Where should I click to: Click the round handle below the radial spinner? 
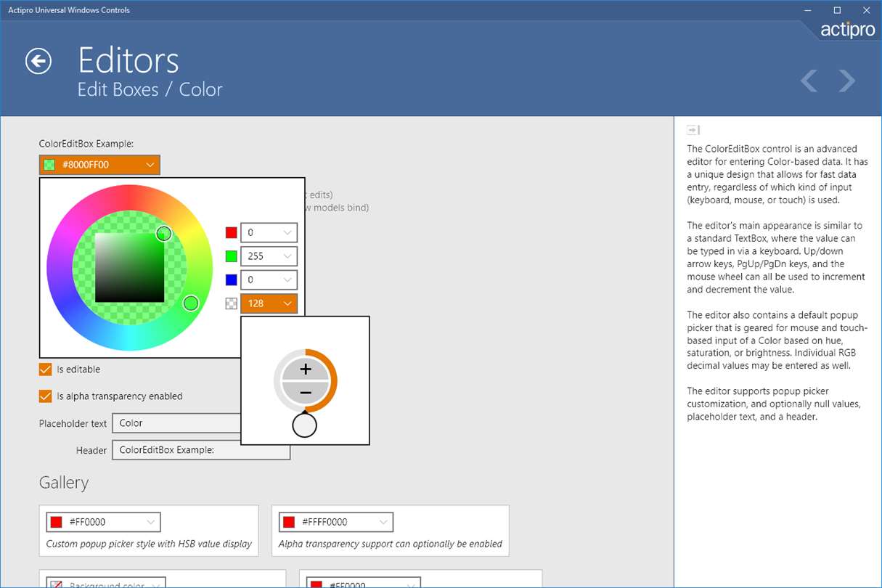(305, 425)
